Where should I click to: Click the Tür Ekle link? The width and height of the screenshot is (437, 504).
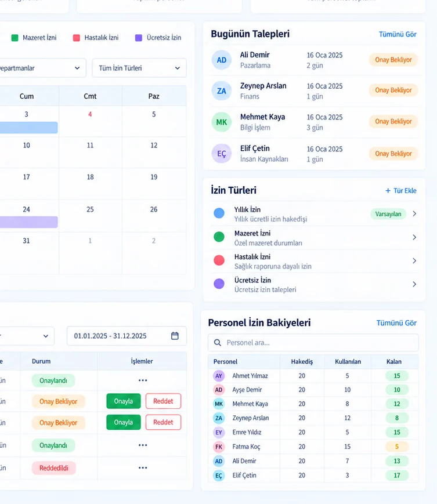click(401, 191)
